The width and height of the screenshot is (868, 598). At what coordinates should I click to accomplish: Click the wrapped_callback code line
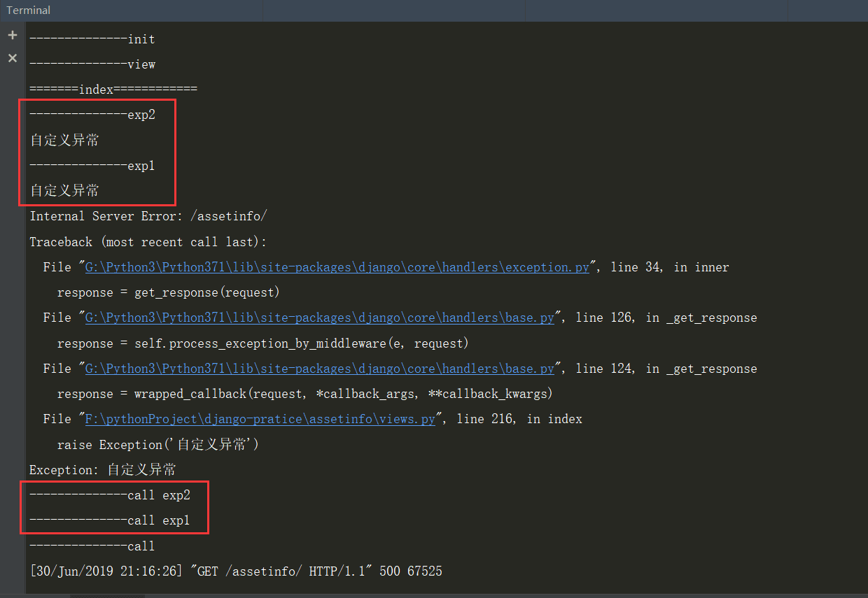click(305, 394)
